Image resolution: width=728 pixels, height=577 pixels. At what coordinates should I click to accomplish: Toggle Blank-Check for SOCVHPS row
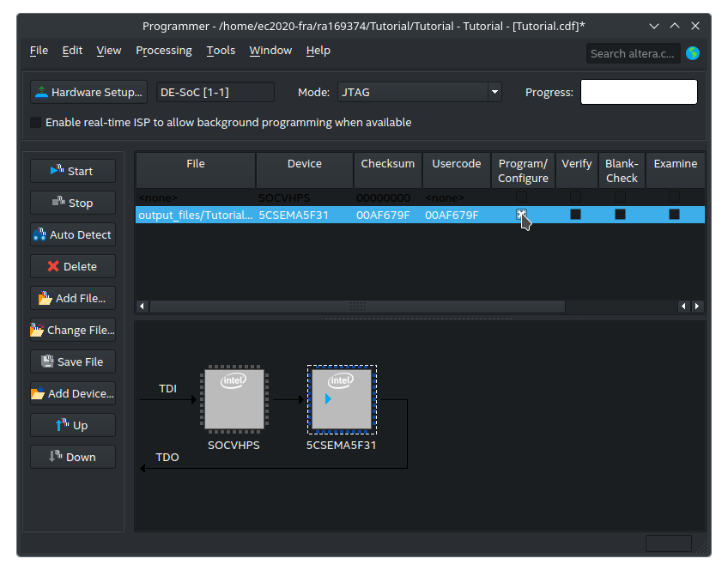[x=621, y=197]
